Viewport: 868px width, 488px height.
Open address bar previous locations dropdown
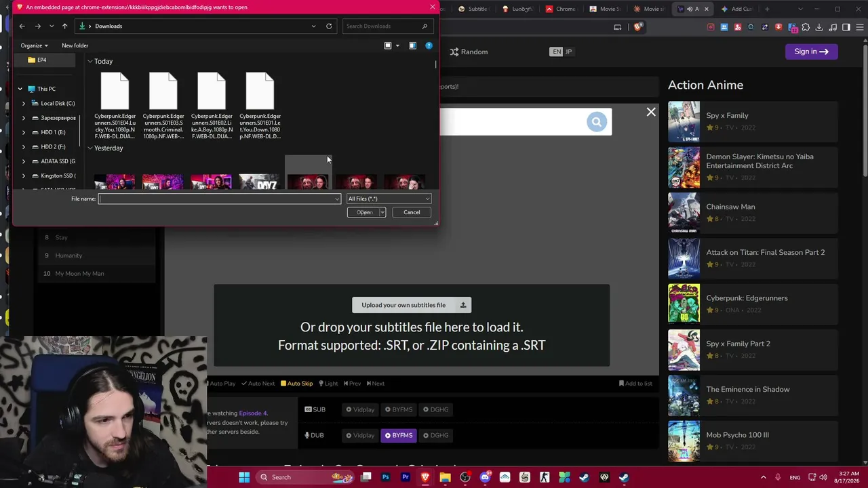pos(313,26)
